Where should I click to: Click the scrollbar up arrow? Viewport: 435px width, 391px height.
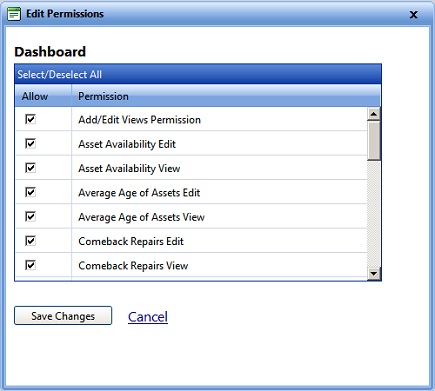pyautogui.click(x=374, y=114)
